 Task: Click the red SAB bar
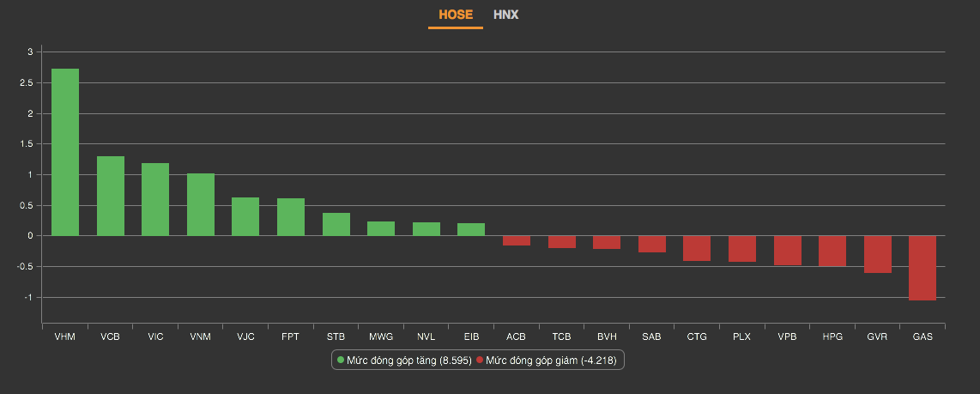pos(652,244)
